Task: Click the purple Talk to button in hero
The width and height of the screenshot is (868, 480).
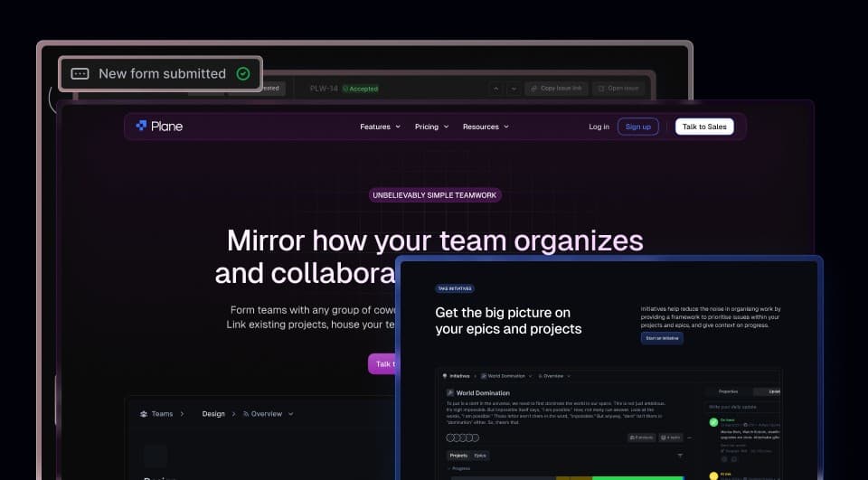Action: point(382,363)
